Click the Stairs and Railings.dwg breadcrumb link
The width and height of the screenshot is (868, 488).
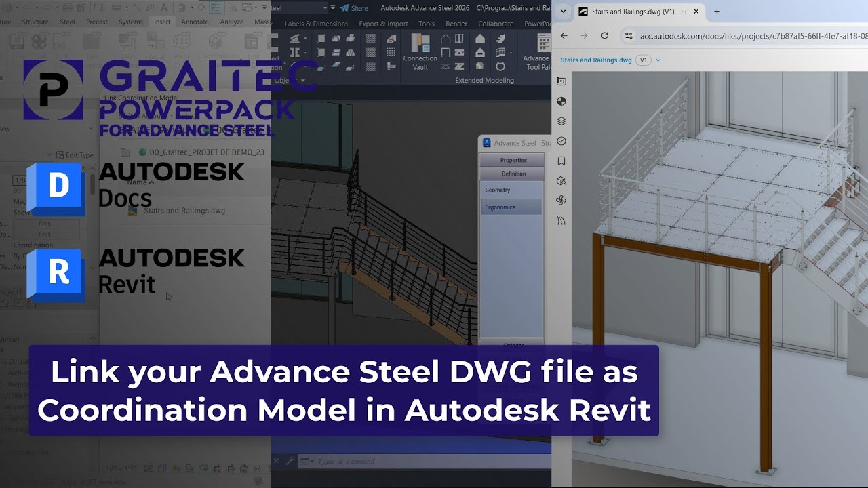pyautogui.click(x=596, y=60)
